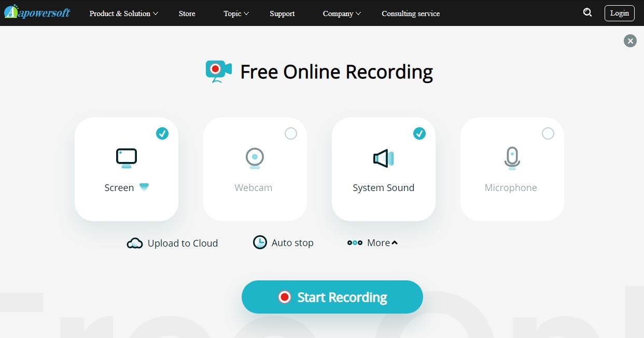The image size is (644, 338).
Task: Collapse the More options chevron
Action: pos(395,241)
